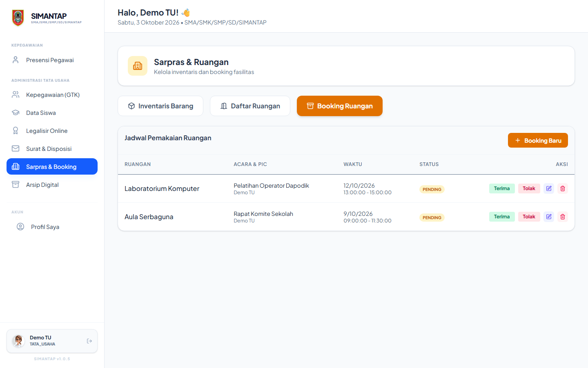Open Arsip Digital
The height and width of the screenshot is (368, 588).
point(52,185)
